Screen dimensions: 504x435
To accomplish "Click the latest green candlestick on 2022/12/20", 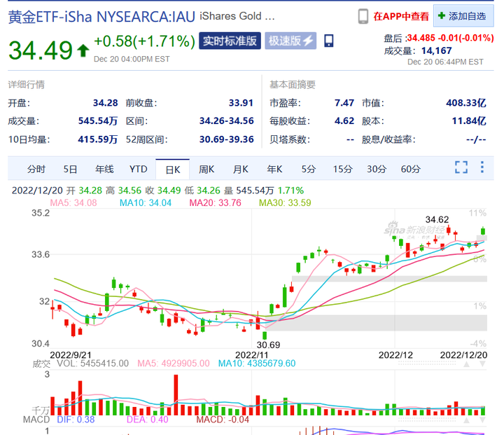I will 483,231.
